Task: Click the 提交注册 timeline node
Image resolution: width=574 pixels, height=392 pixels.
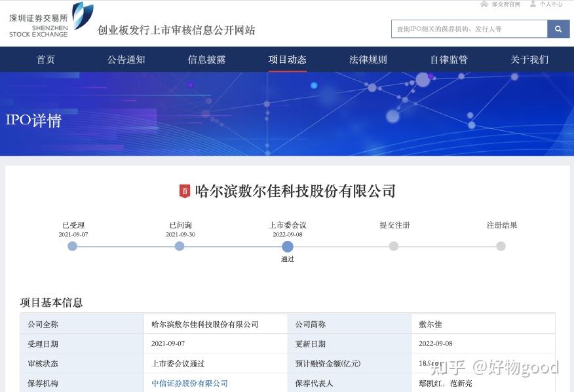Action: (394, 247)
